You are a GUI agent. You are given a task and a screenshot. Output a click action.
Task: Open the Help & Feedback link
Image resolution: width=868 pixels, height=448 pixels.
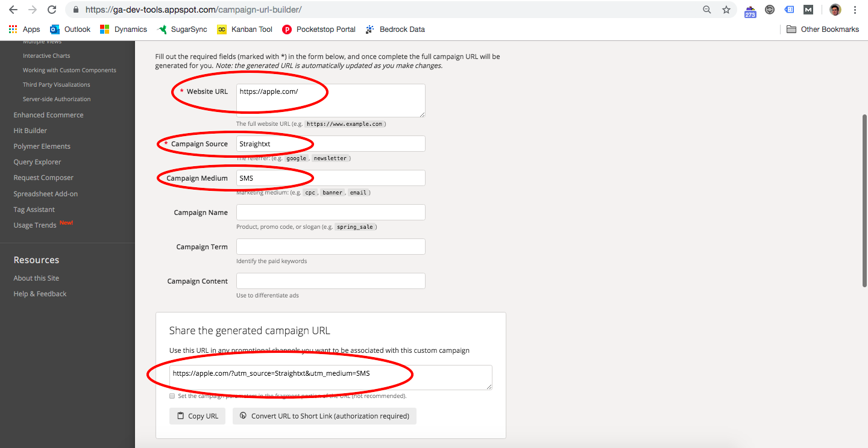pyautogui.click(x=40, y=293)
